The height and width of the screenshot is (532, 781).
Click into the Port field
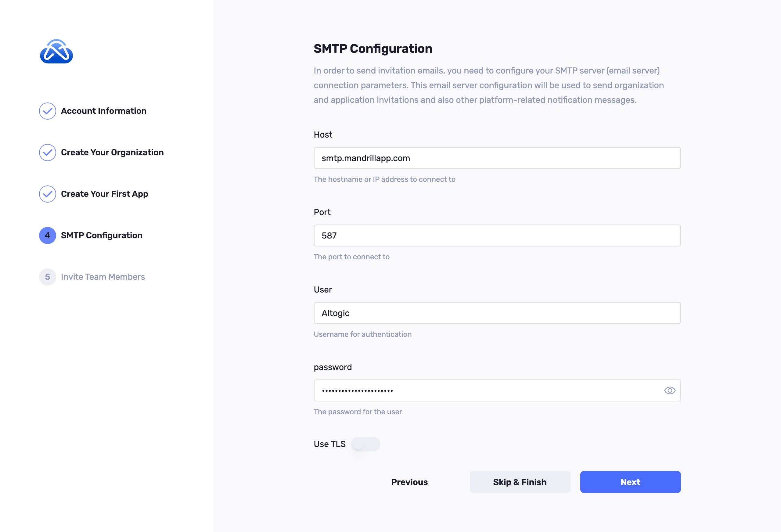point(497,235)
